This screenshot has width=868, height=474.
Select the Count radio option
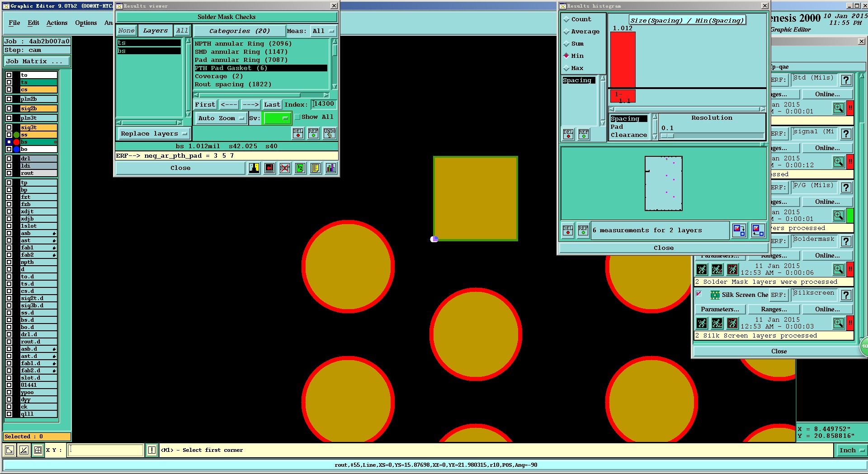tap(566, 19)
